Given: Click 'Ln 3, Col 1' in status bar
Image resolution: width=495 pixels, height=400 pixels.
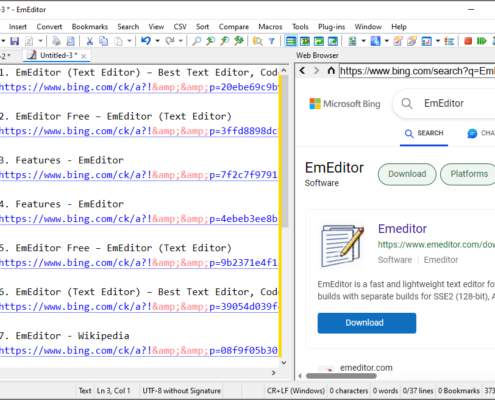Looking at the screenshot, I should point(113,391).
